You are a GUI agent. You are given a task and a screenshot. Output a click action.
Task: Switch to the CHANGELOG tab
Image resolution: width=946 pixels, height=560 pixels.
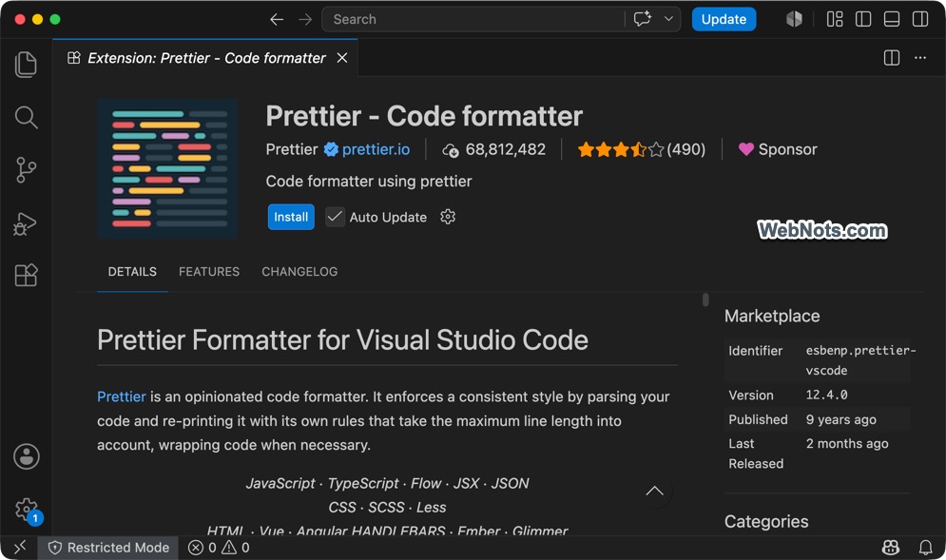tap(299, 272)
